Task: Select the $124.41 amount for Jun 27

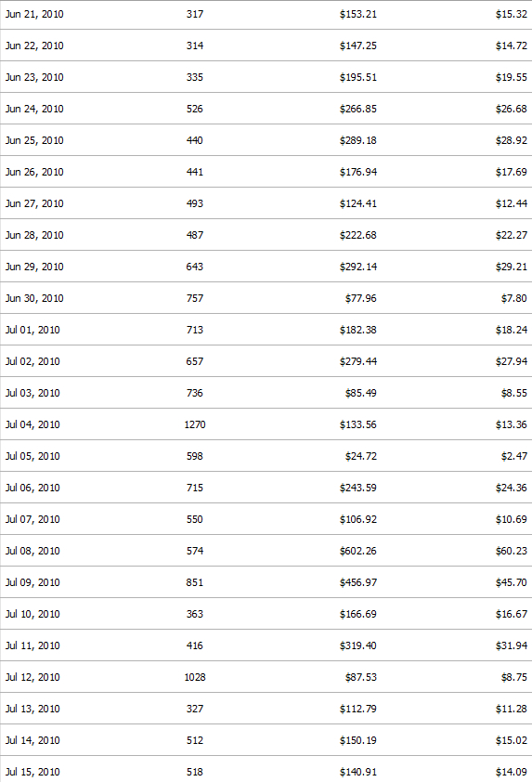Action: 358,203
